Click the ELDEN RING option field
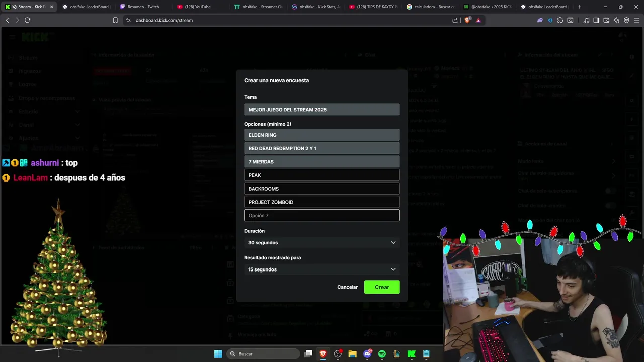This screenshot has height=362, width=644. (x=322, y=135)
